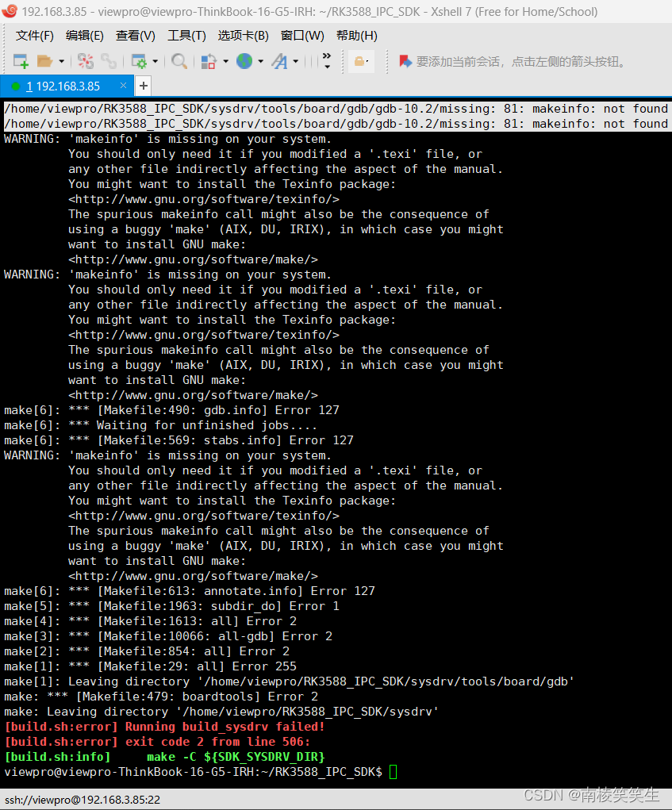Add a new tab with plus button

tap(144, 86)
